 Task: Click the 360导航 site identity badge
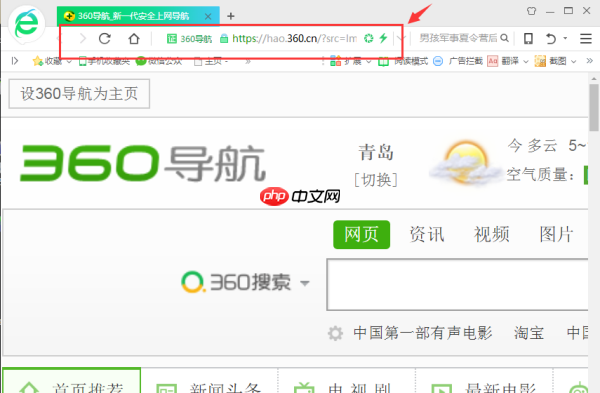(x=189, y=39)
